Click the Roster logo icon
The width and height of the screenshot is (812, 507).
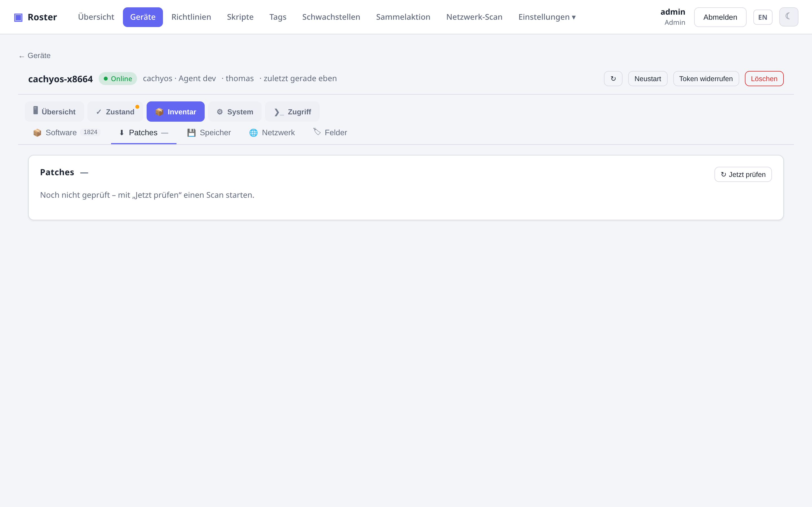[18, 17]
